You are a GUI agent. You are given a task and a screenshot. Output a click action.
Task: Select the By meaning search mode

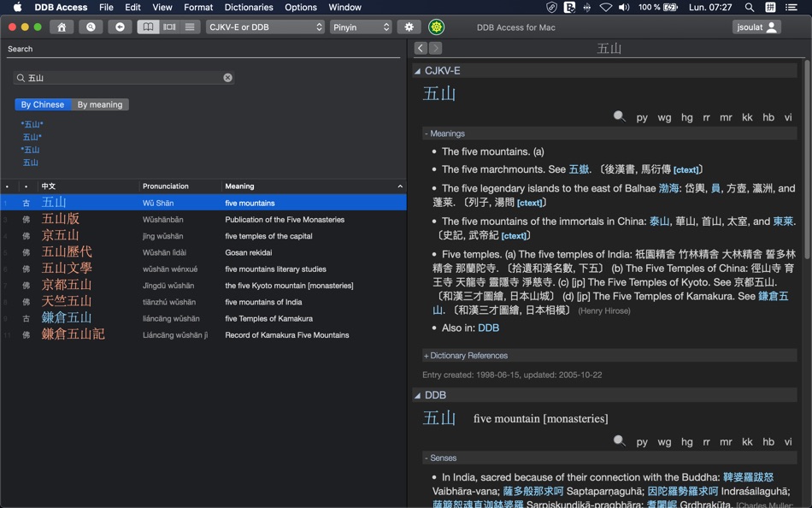click(x=100, y=104)
